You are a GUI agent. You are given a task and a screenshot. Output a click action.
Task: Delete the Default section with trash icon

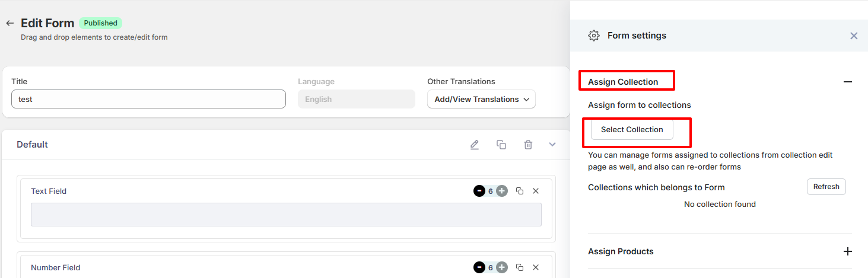[528, 145]
